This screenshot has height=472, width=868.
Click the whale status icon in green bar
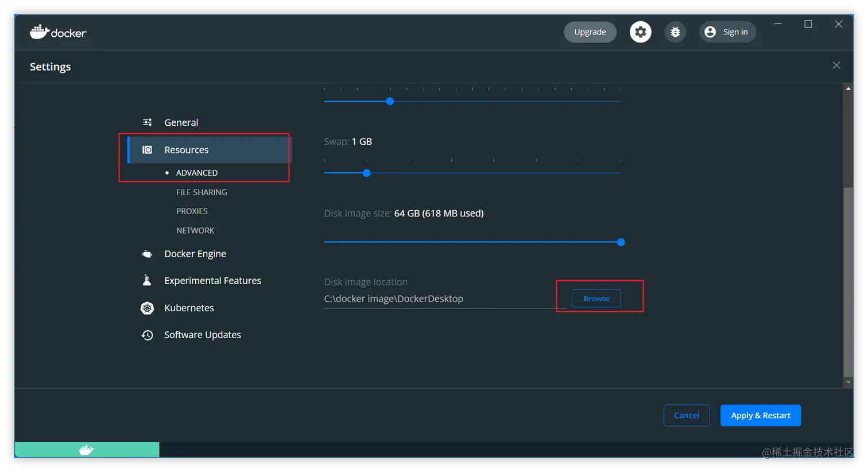pyautogui.click(x=87, y=450)
